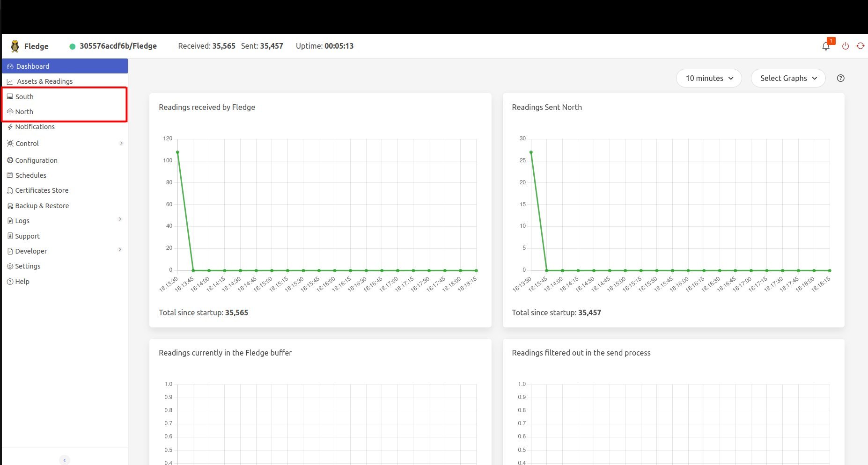The height and width of the screenshot is (465, 868).
Task: Click the Fledge owl logo
Action: 15,46
